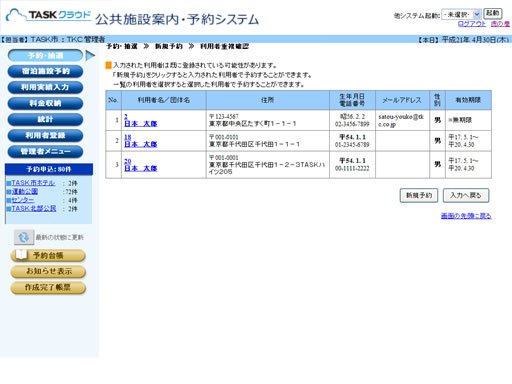Click the 利用者名/団体名 column header
The width and height of the screenshot is (512, 384).
[x=164, y=100]
